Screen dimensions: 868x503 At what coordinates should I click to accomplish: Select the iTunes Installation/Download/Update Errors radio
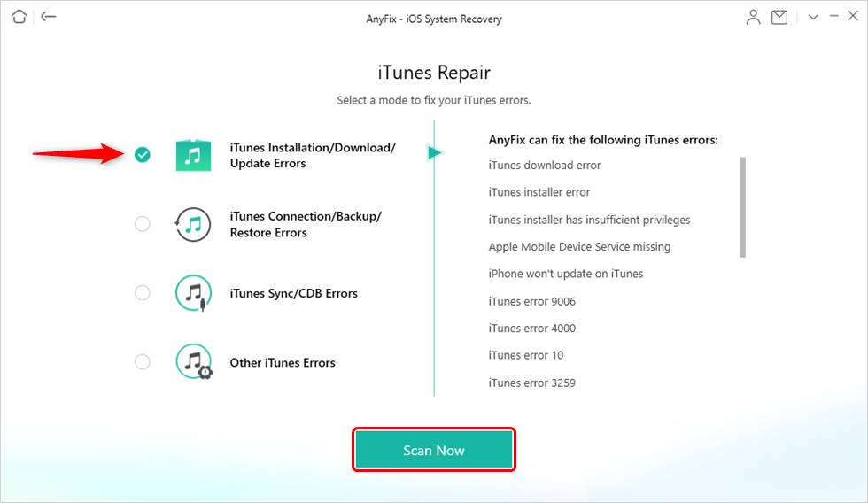click(143, 155)
